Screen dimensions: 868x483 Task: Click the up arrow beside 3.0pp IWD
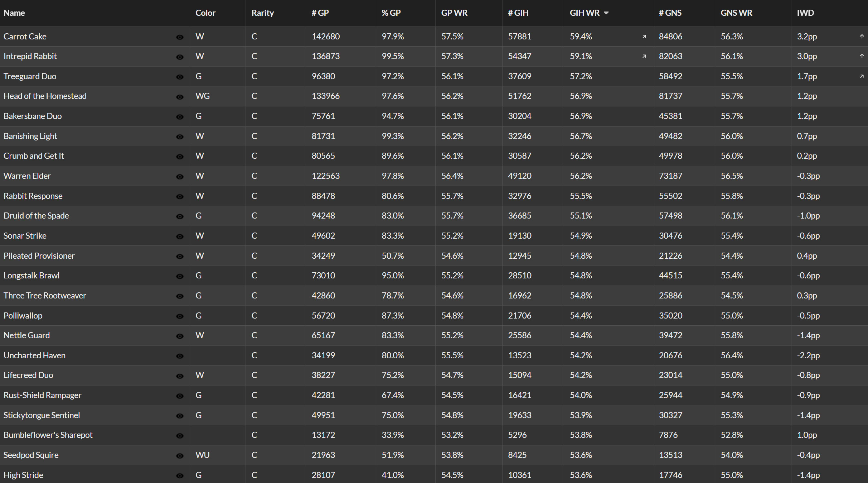[x=862, y=56]
